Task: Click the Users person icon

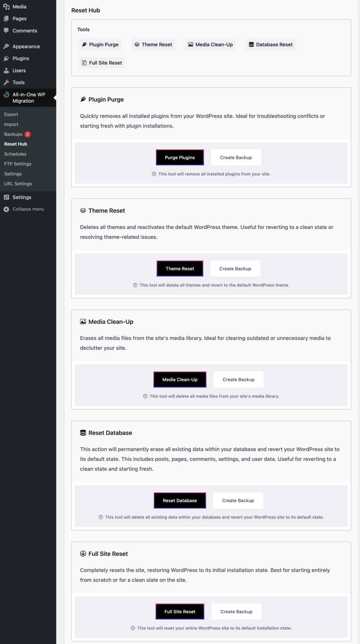Action: (x=6, y=70)
